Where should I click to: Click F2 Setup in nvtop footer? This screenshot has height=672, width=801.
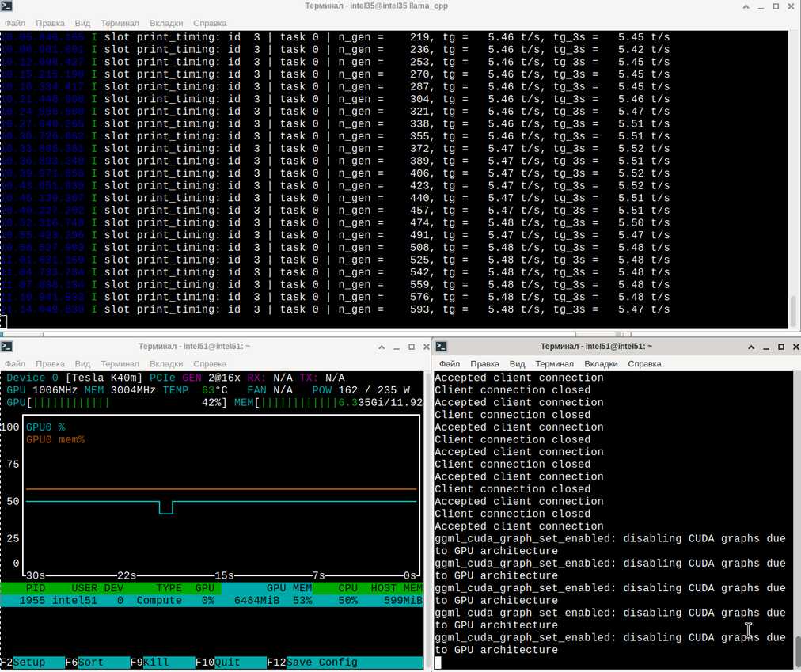click(32, 663)
